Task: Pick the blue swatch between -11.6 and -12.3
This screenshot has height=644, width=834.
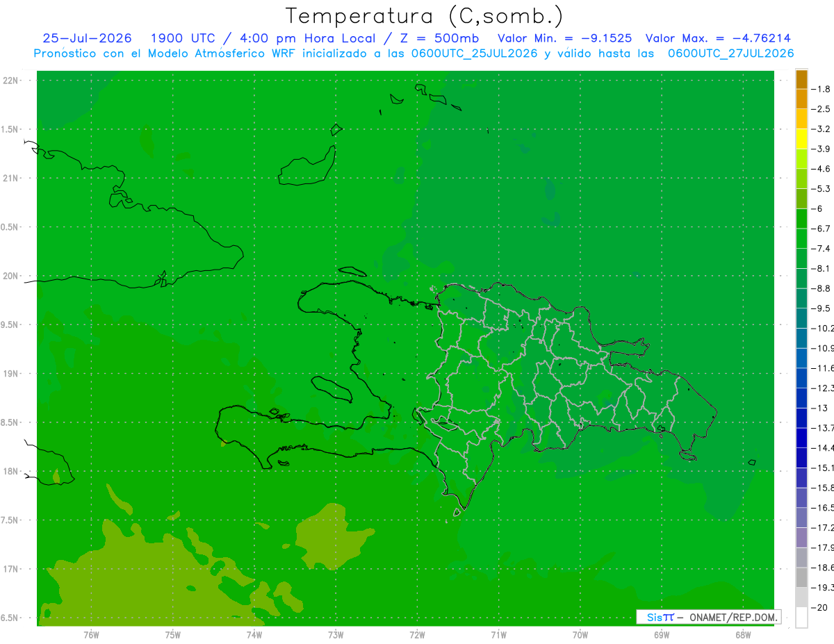Action: tap(801, 378)
